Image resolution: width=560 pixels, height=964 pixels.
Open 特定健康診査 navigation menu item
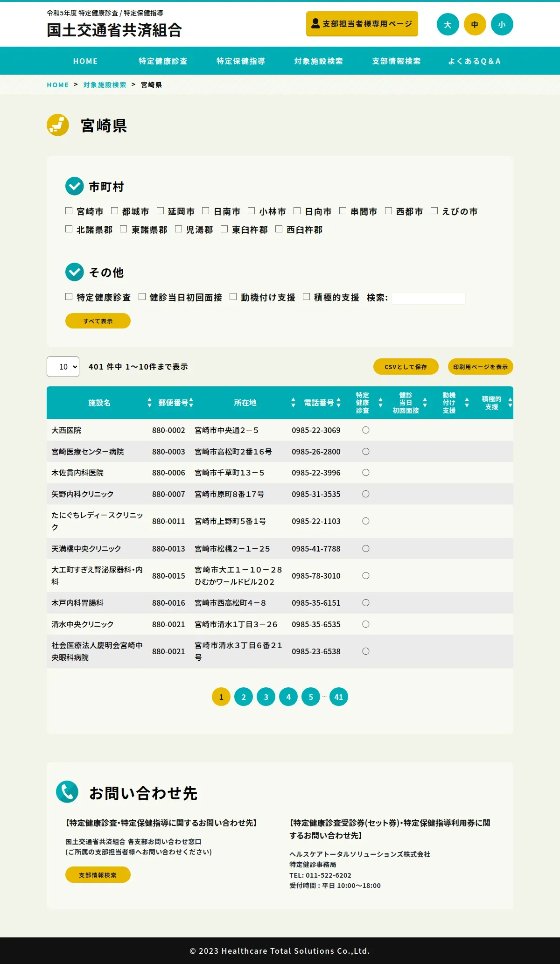pos(163,61)
